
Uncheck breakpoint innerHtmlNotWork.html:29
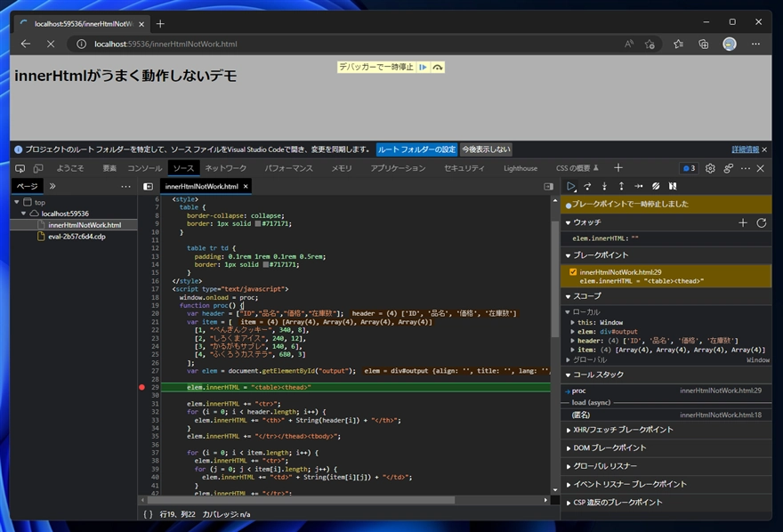(x=573, y=272)
